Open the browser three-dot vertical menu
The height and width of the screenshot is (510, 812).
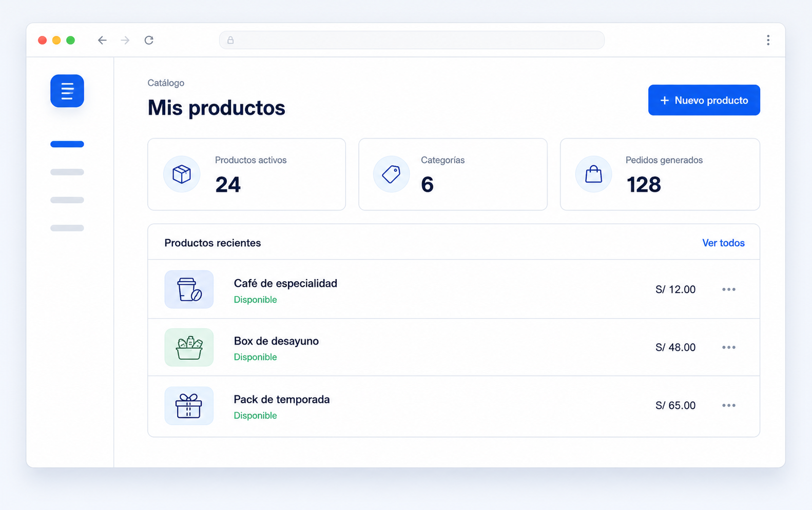point(768,40)
